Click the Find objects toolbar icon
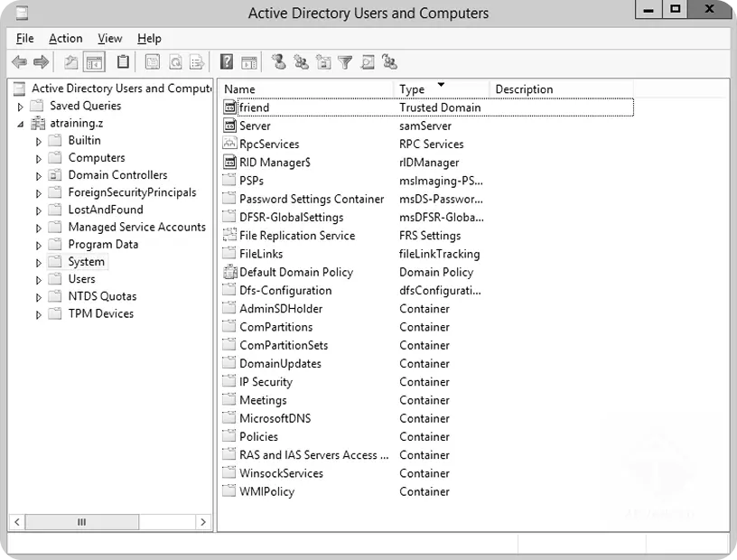Image resolution: width=737 pixels, height=560 pixels. pyautogui.click(x=368, y=61)
